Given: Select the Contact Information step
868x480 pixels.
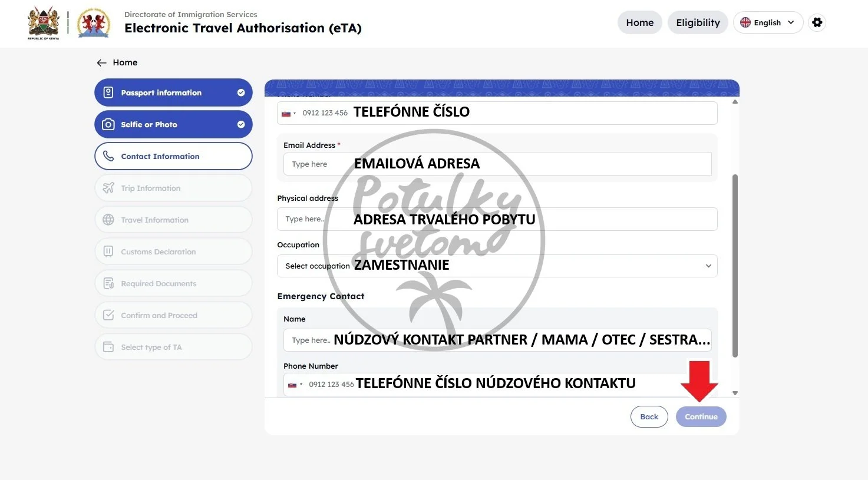Looking at the screenshot, I should pos(173,156).
